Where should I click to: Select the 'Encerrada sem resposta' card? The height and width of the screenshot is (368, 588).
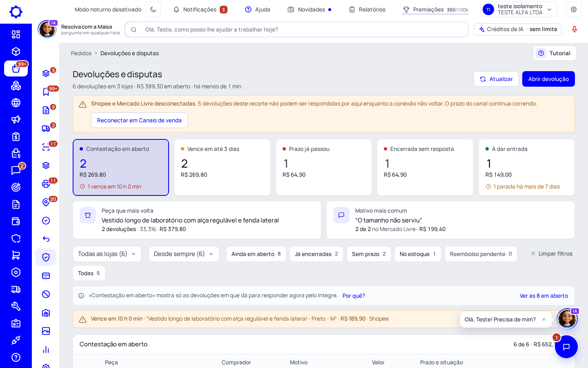tap(425, 168)
